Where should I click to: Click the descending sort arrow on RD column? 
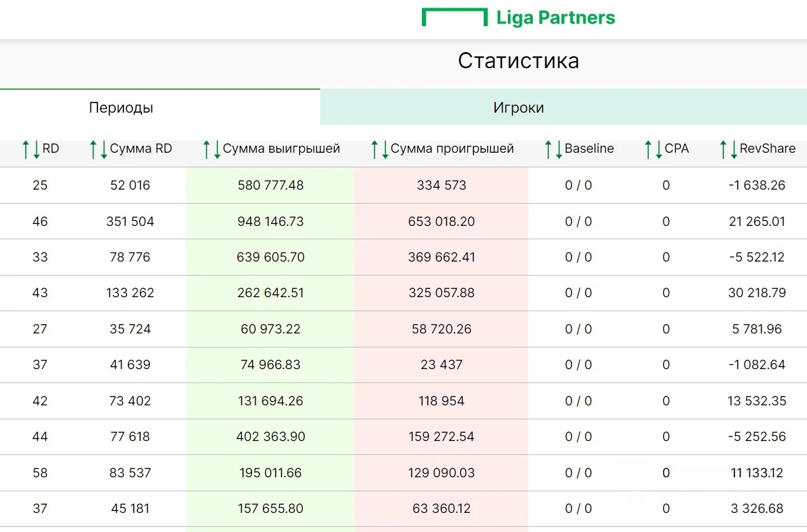[37, 149]
